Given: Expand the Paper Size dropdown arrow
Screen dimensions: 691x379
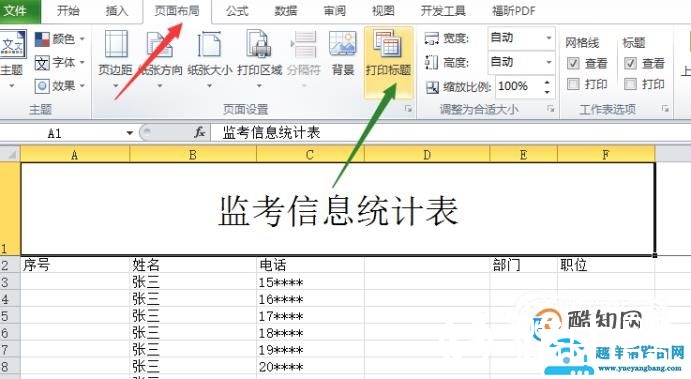Looking at the screenshot, I should point(210,85).
